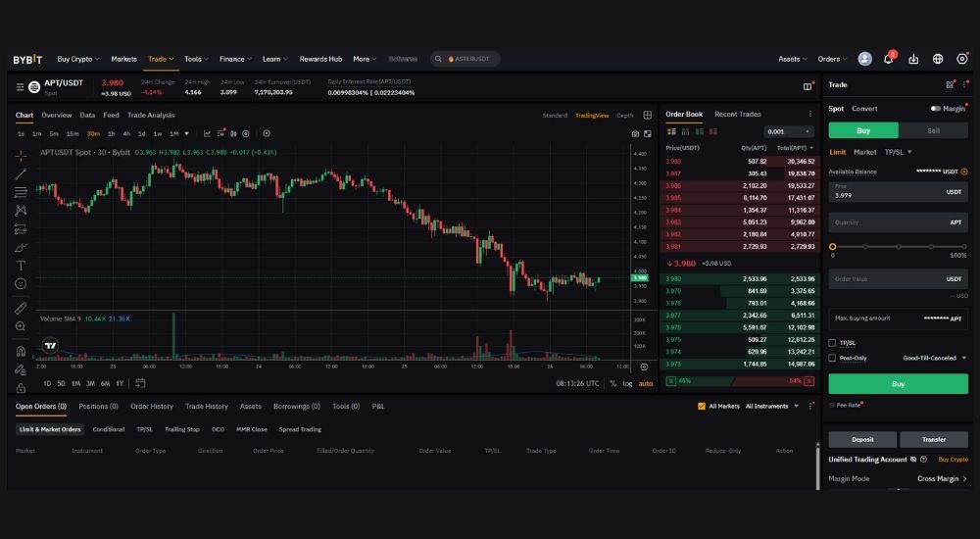The height and width of the screenshot is (539, 980).
Task: Take a chart snapshot with camera icon
Action: (x=635, y=133)
